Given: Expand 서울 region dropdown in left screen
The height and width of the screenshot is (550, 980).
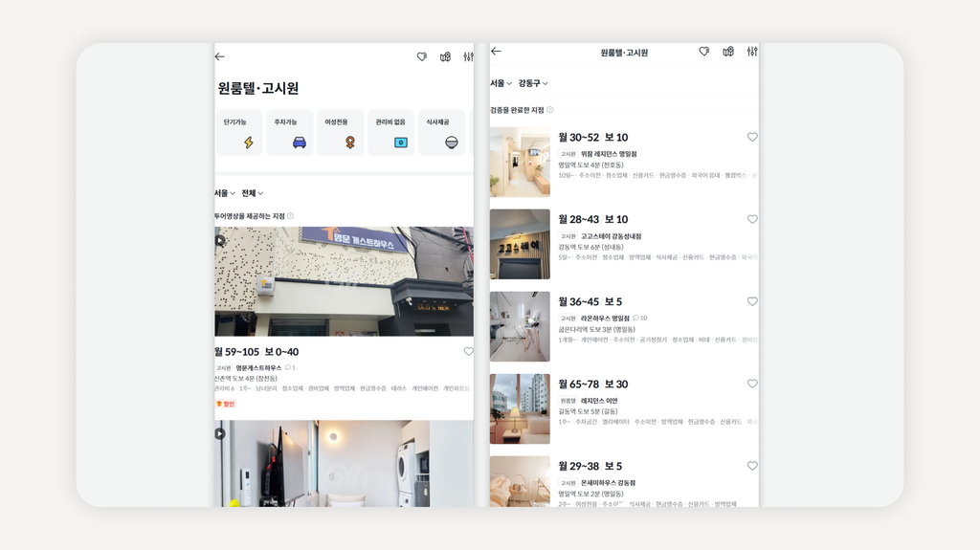Looking at the screenshot, I should [224, 193].
